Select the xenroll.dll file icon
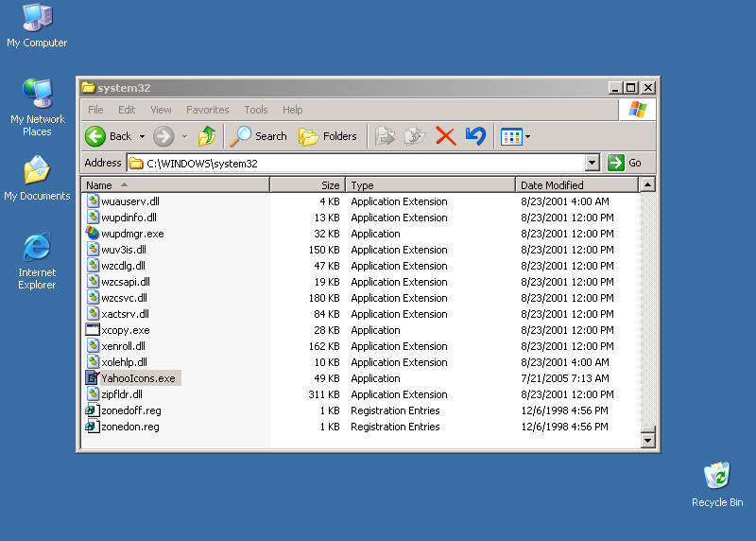The width and height of the screenshot is (756, 541). 93,346
